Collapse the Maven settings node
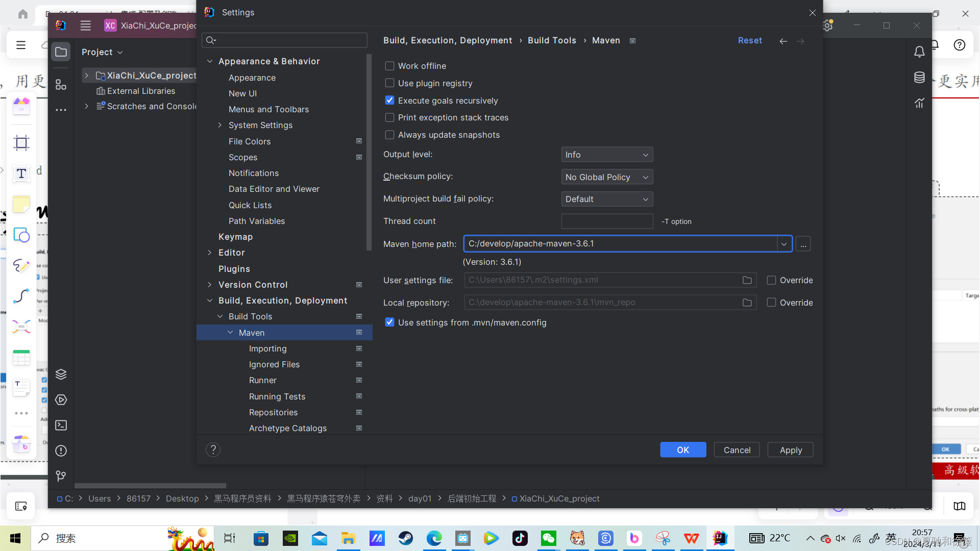980x551 pixels. [230, 333]
